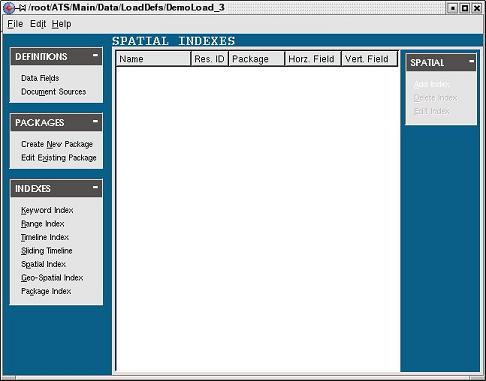Go to Sliding Timeline
This screenshot has height=381, width=486.
pyautogui.click(x=47, y=251)
